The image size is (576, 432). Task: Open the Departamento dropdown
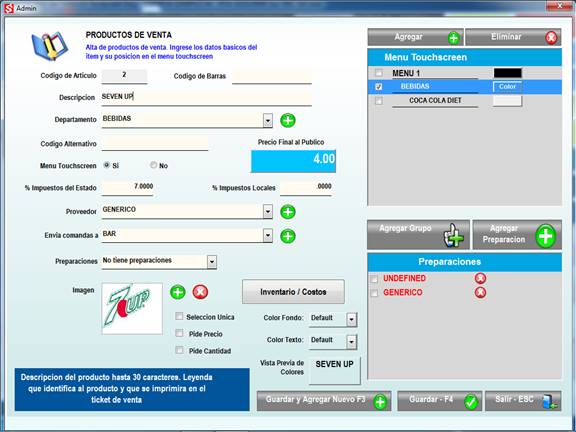tap(268, 120)
